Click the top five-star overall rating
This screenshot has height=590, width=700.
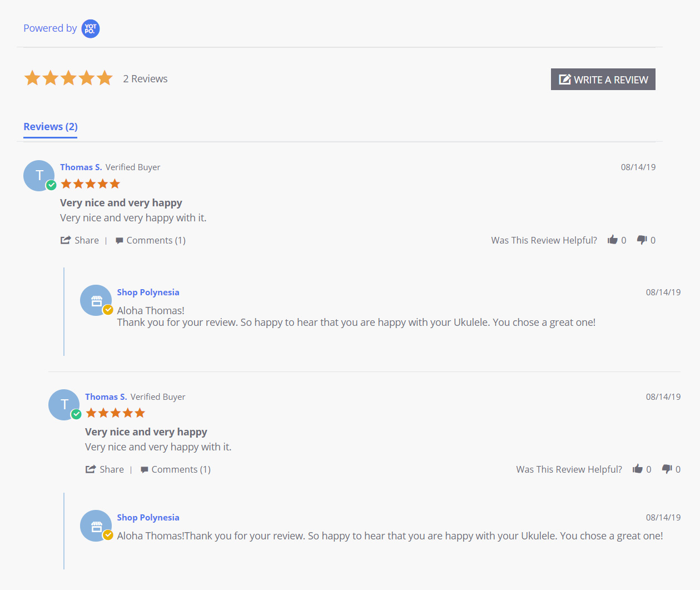(68, 78)
